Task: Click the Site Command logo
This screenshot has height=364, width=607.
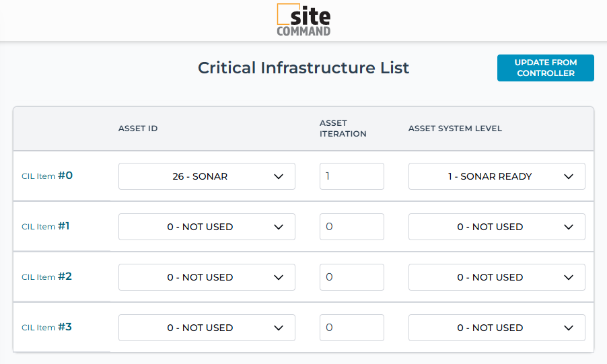Action: pos(303,20)
